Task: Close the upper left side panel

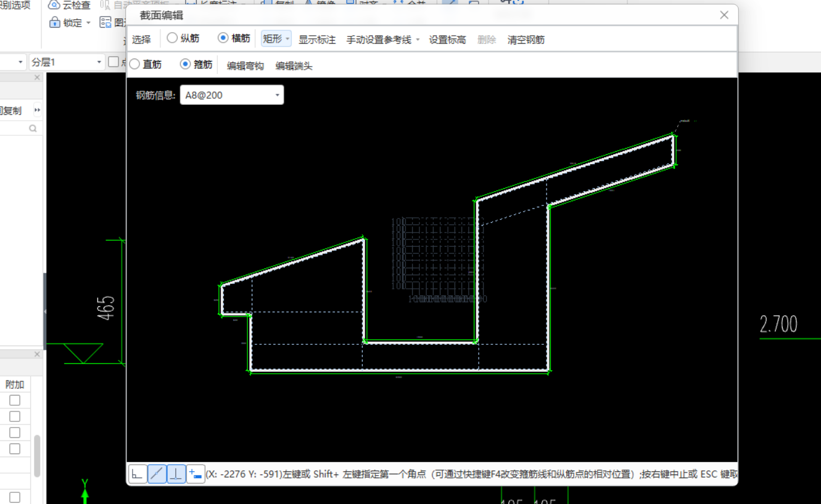Action: [x=37, y=78]
